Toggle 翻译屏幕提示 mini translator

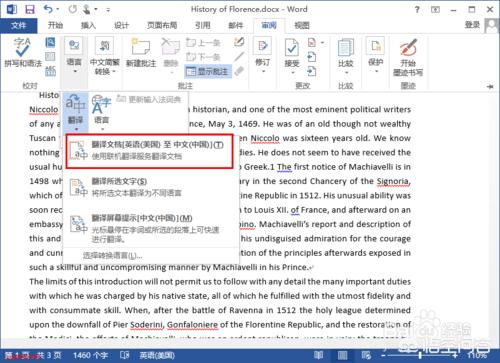[151, 228]
